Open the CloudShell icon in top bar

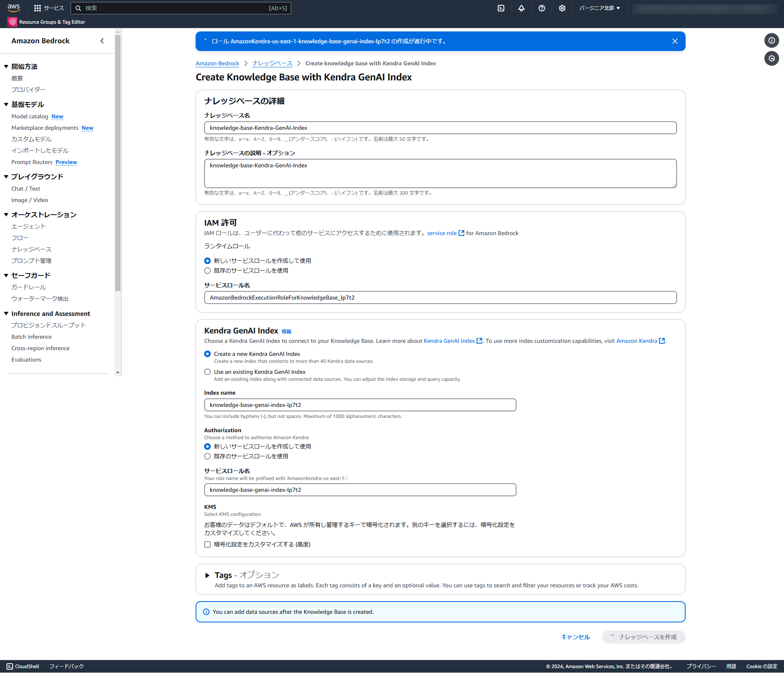(x=501, y=8)
